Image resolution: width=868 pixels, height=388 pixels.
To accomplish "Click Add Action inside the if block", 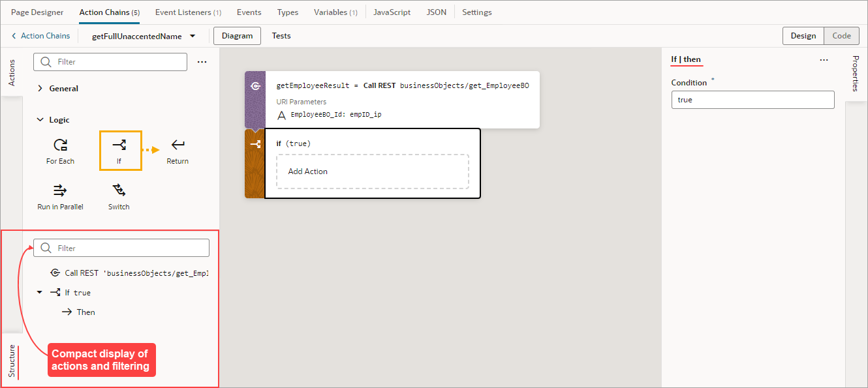I will pos(307,171).
